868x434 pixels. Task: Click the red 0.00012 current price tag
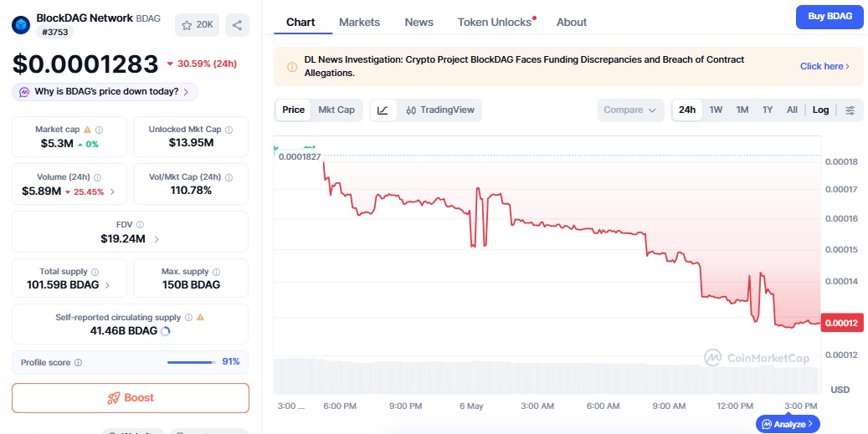click(x=841, y=323)
